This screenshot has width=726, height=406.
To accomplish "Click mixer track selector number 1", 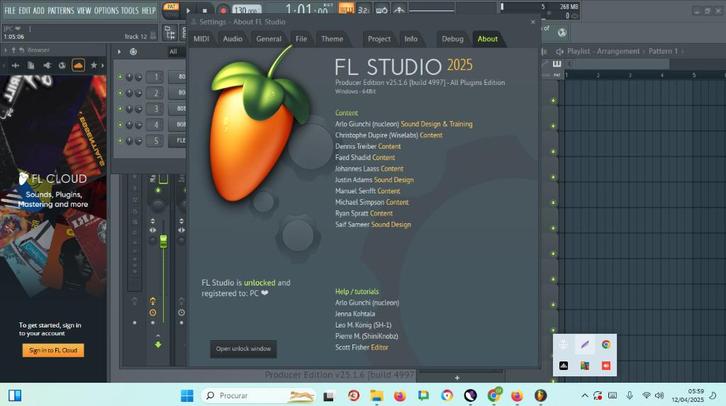I will 155,77.
